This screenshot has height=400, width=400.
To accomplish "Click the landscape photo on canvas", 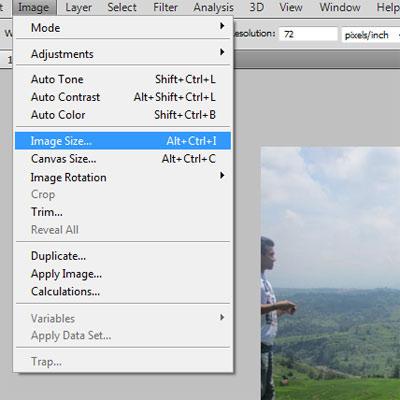I will (330, 273).
